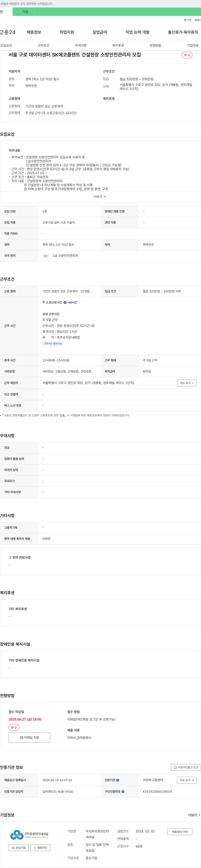Click the D-2 badge beside job title

(187, 55)
